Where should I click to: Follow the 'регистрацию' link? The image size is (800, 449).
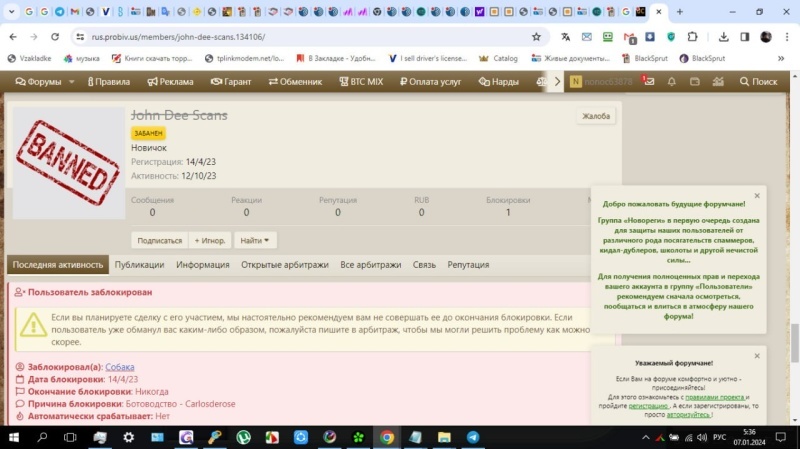pyautogui.click(x=648, y=406)
